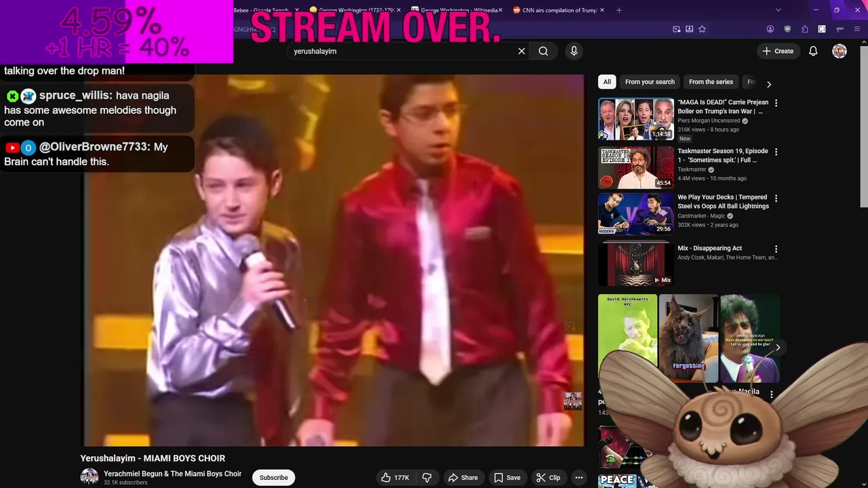The image size is (868, 488).
Task: Click the Yerushalayim - MIAMI BOYS CHOIR title
Action: point(153,458)
